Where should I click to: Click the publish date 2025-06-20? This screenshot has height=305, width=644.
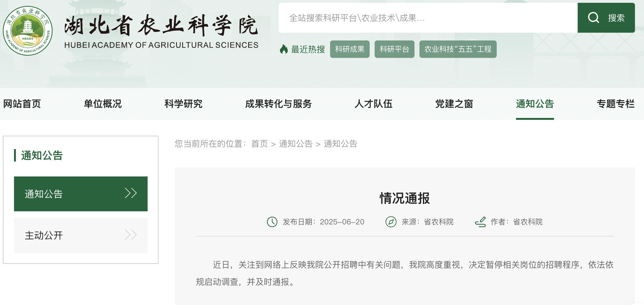click(342, 222)
